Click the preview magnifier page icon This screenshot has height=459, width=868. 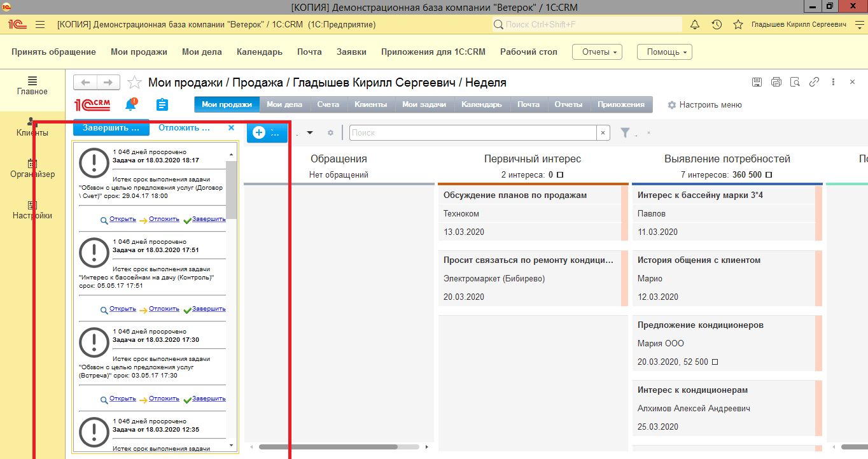795,82
